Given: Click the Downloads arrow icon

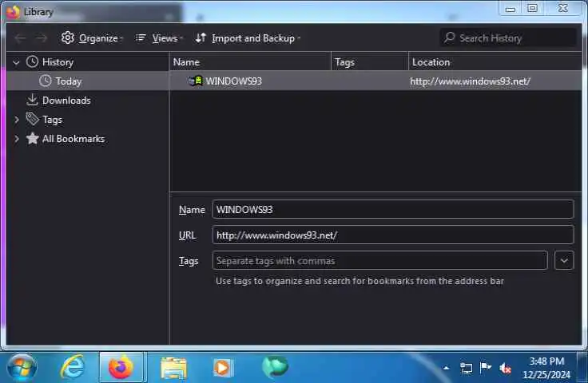Looking at the screenshot, I should click(32, 100).
